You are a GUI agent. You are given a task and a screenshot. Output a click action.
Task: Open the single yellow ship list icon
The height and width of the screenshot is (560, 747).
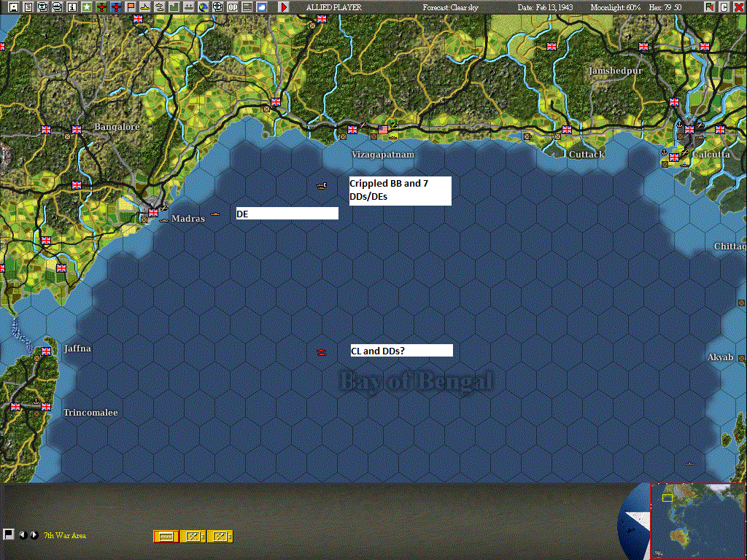pos(145,7)
